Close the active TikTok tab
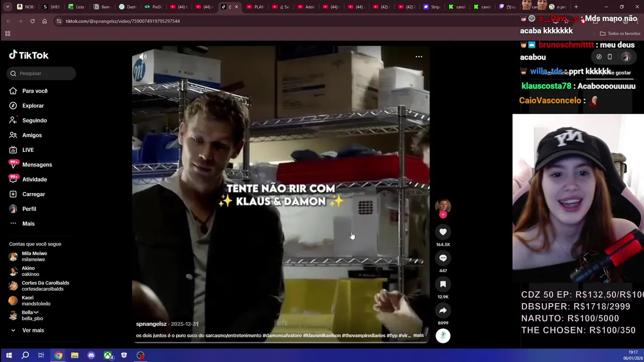 [x=236, y=7]
